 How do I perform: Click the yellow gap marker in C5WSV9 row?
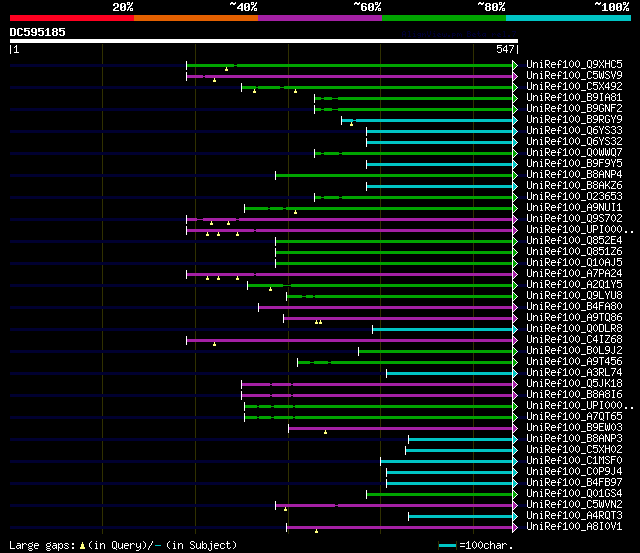[214, 80]
